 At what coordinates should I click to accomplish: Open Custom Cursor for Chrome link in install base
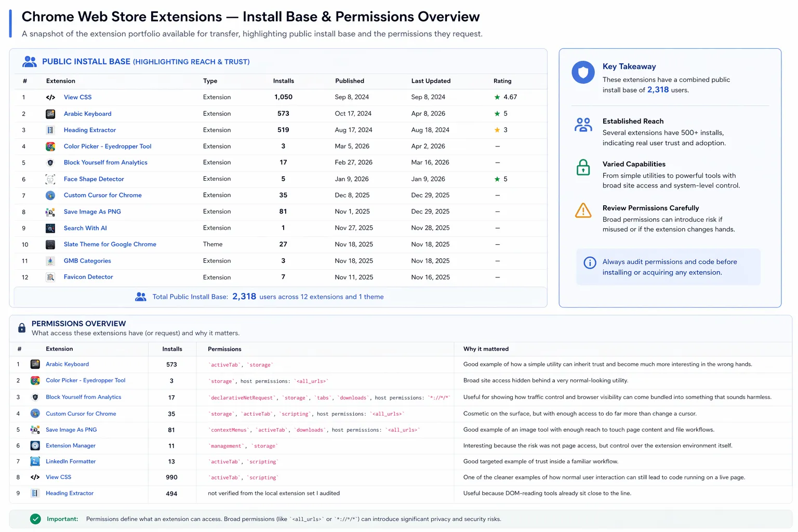(103, 195)
